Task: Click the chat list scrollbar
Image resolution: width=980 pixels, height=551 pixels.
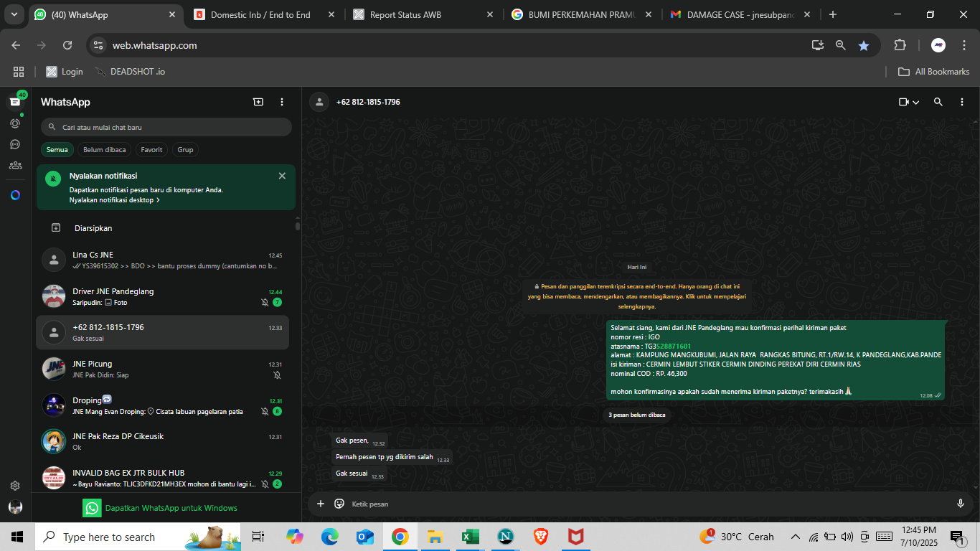Action: [x=298, y=227]
